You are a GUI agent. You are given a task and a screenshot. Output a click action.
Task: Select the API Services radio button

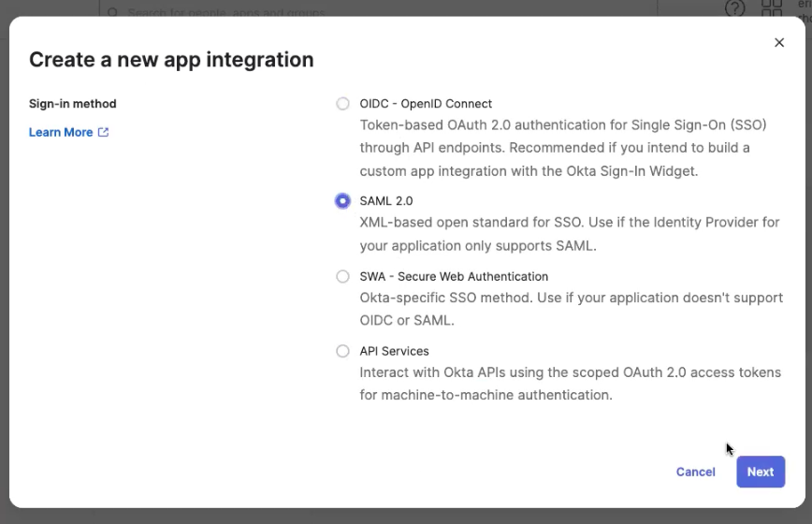tap(342, 351)
